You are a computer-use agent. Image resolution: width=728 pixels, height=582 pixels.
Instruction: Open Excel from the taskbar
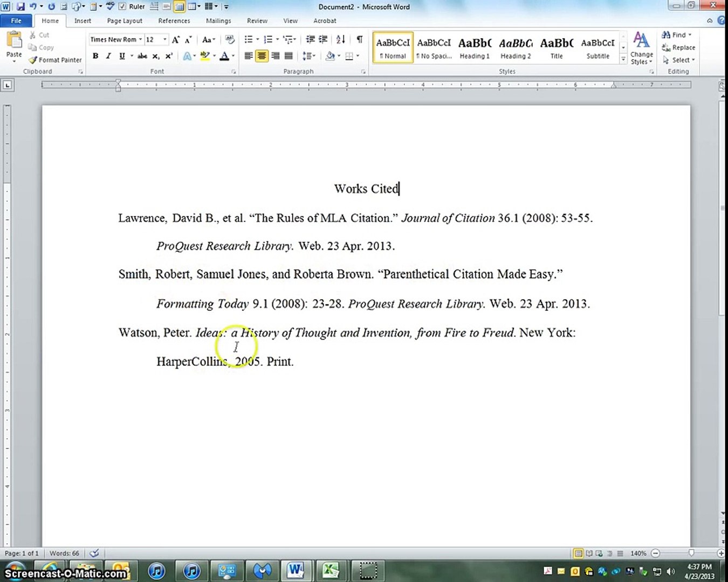pos(330,570)
